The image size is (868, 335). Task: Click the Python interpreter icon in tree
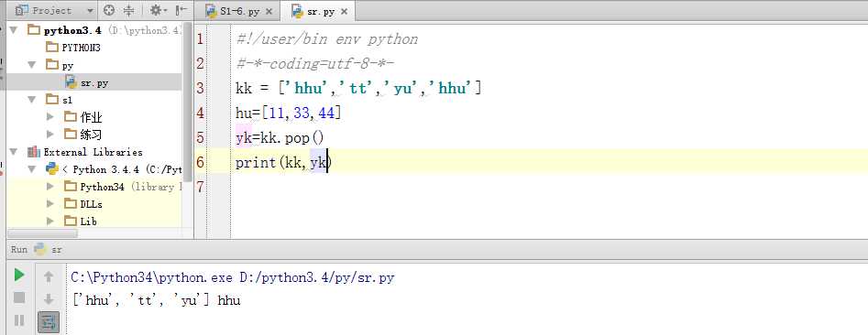(x=52, y=168)
